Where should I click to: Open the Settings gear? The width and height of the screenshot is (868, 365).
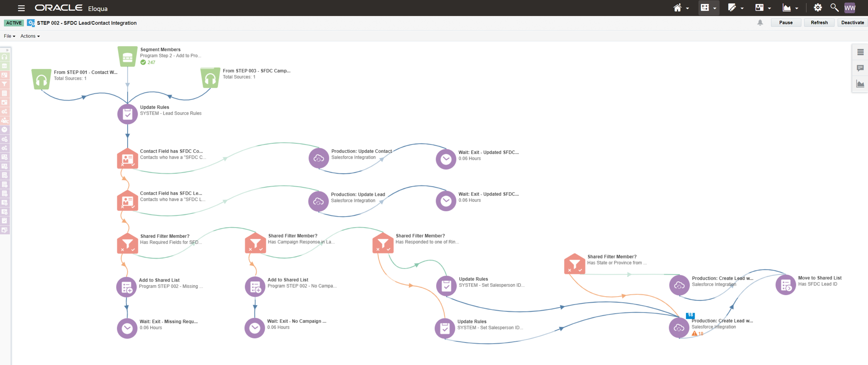pyautogui.click(x=817, y=7)
